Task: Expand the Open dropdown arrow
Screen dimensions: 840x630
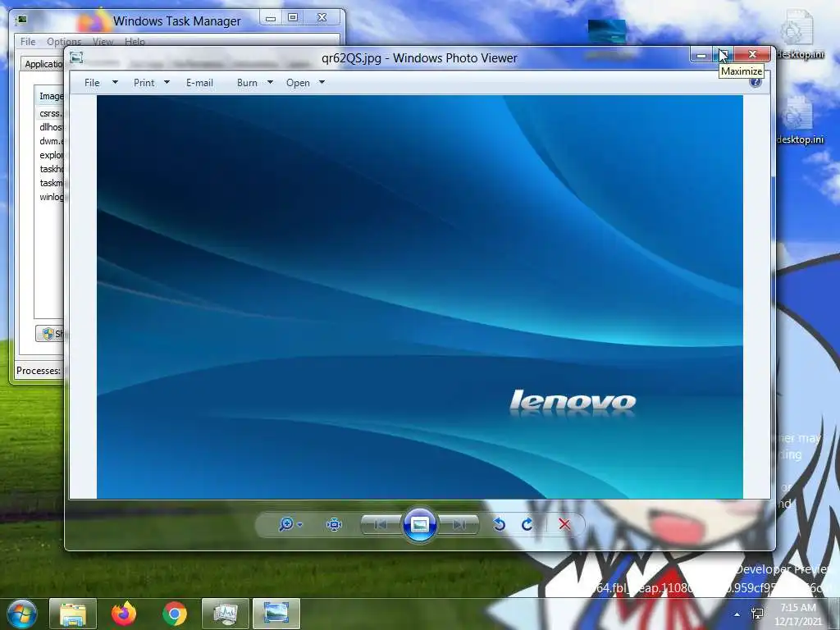Action: [x=322, y=83]
